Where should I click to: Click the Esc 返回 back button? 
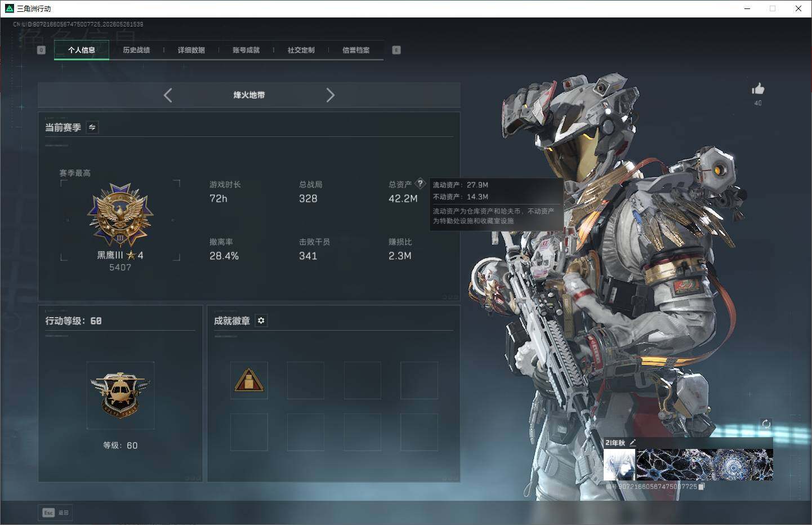[x=56, y=513]
